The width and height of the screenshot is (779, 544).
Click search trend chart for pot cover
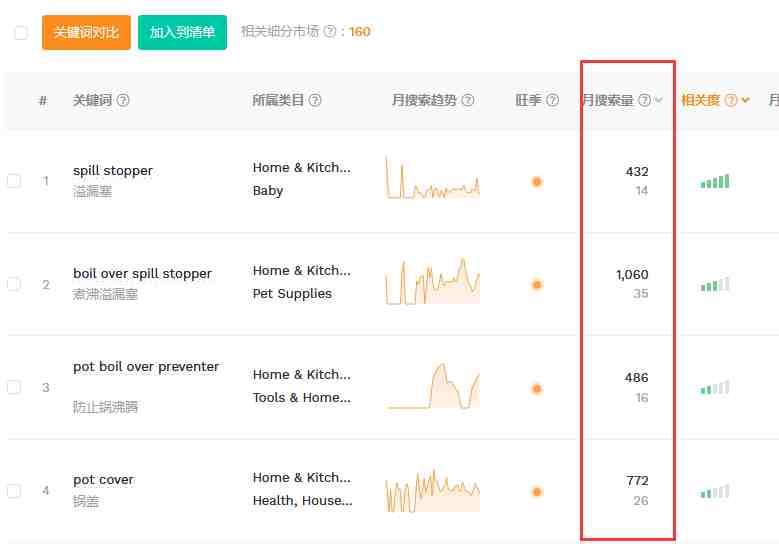click(x=432, y=490)
